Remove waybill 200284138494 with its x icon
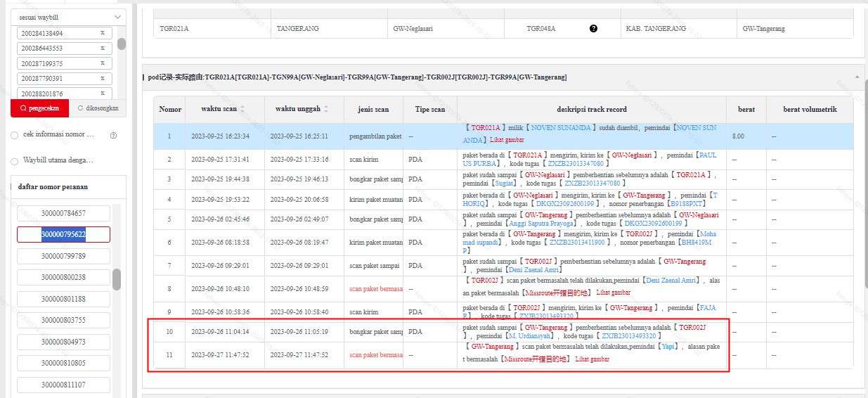Screen dimensions: 868x398 (103, 33)
